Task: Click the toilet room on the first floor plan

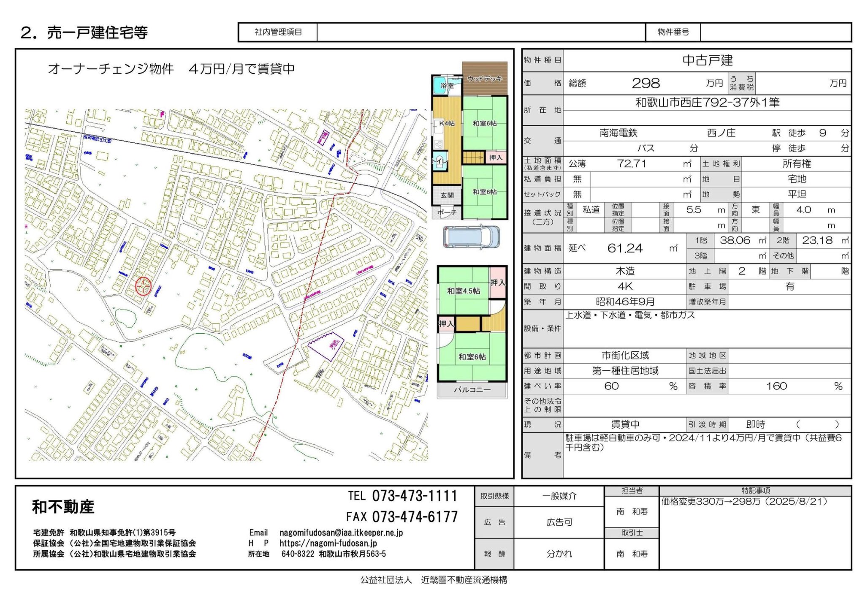Action: tap(439, 162)
